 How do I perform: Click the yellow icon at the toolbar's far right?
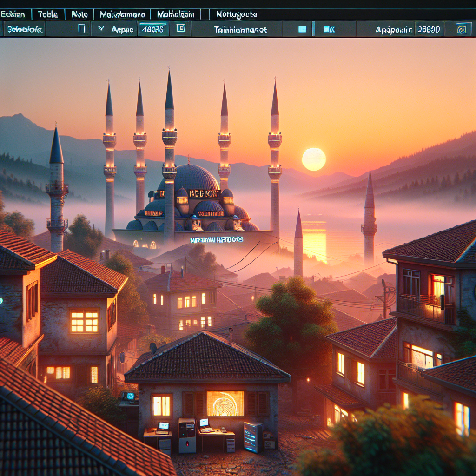point(461,30)
